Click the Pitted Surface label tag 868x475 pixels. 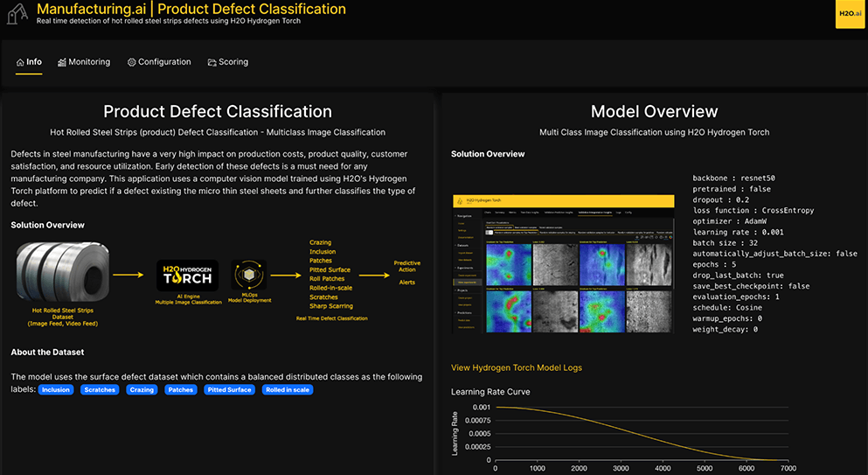(x=229, y=389)
